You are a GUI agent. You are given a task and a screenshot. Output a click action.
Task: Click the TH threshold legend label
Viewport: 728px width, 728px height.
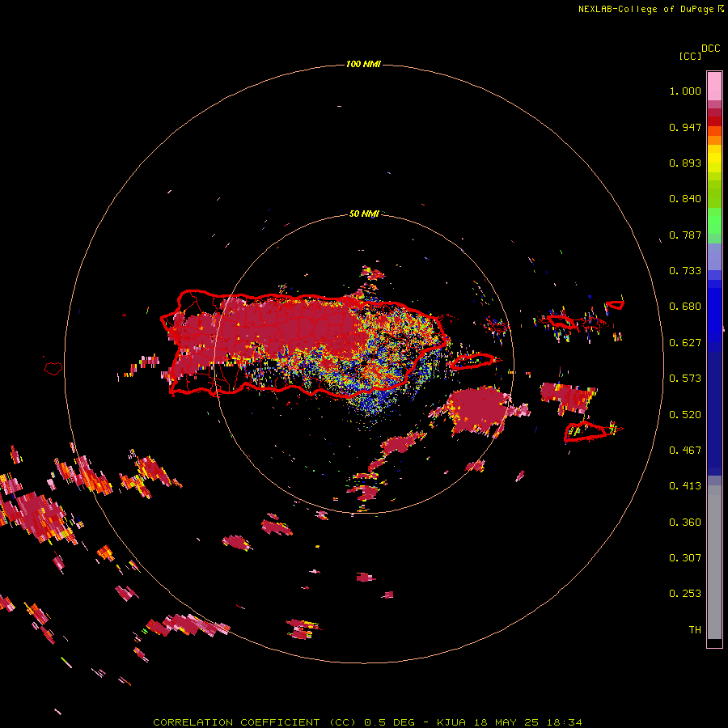coord(695,630)
